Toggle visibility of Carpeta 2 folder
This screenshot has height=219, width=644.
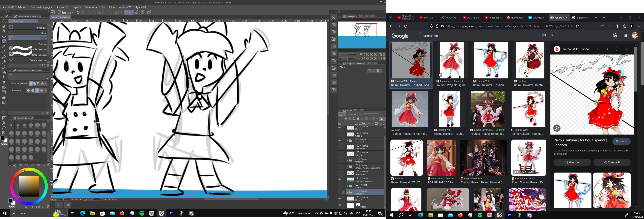tap(340, 141)
